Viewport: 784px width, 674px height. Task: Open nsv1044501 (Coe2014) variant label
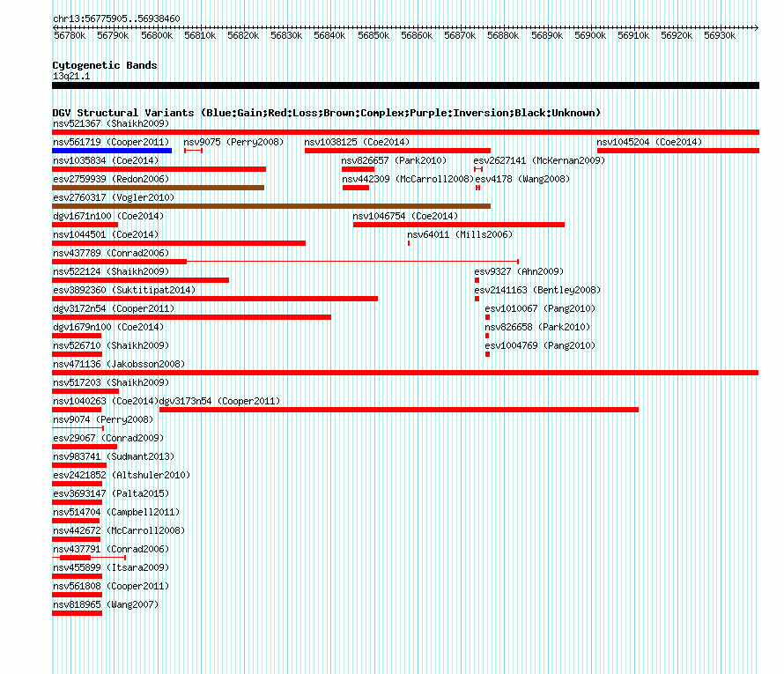pyautogui.click(x=106, y=234)
